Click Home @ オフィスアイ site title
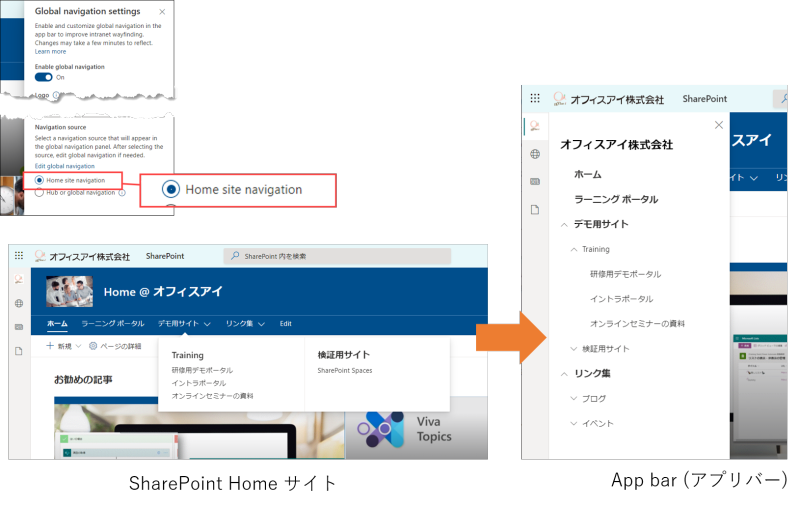The height and width of the screenshot is (507, 800). [x=163, y=292]
